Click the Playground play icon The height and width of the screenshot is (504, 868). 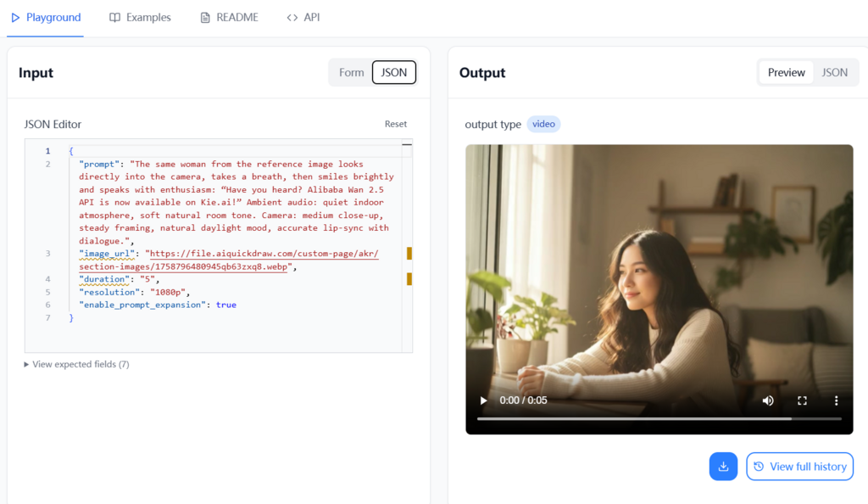[x=15, y=17]
